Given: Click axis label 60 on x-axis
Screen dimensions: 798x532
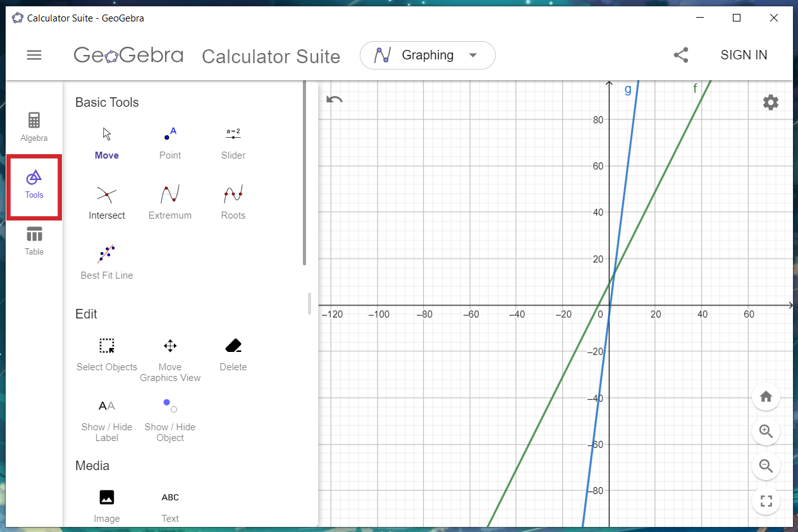Looking at the screenshot, I should click(x=749, y=315).
